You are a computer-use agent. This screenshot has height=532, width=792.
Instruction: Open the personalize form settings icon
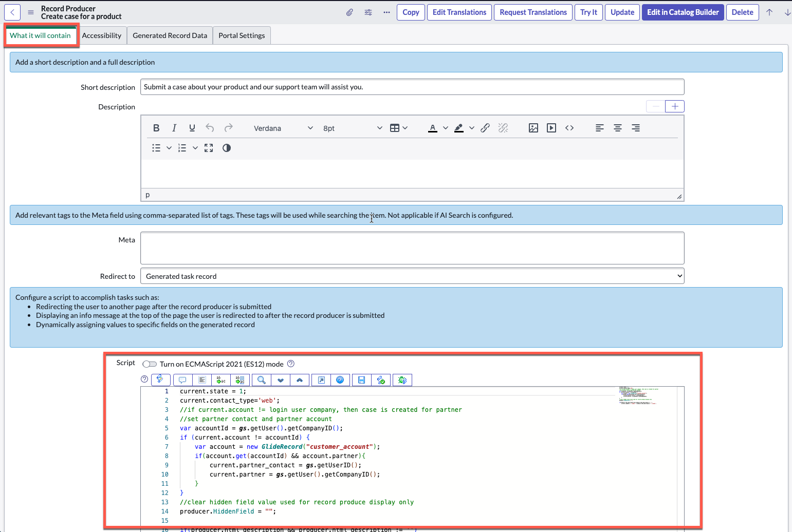(x=368, y=12)
